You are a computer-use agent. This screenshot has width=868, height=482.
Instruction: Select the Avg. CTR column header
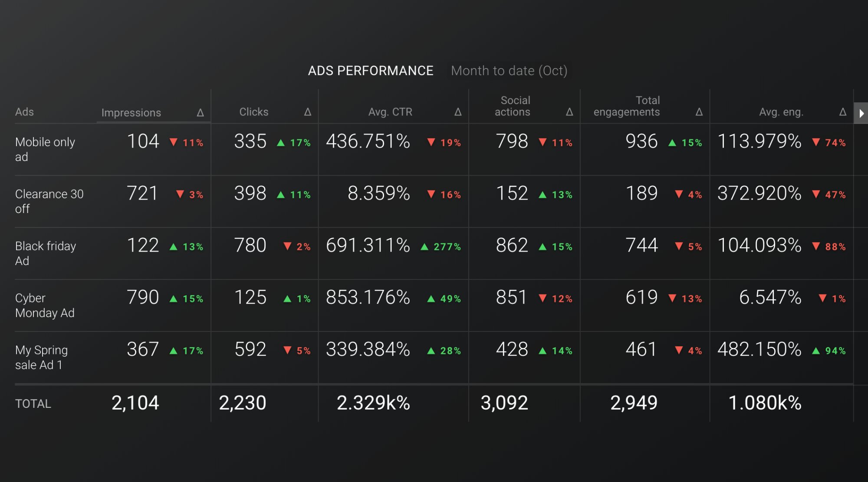pos(391,112)
